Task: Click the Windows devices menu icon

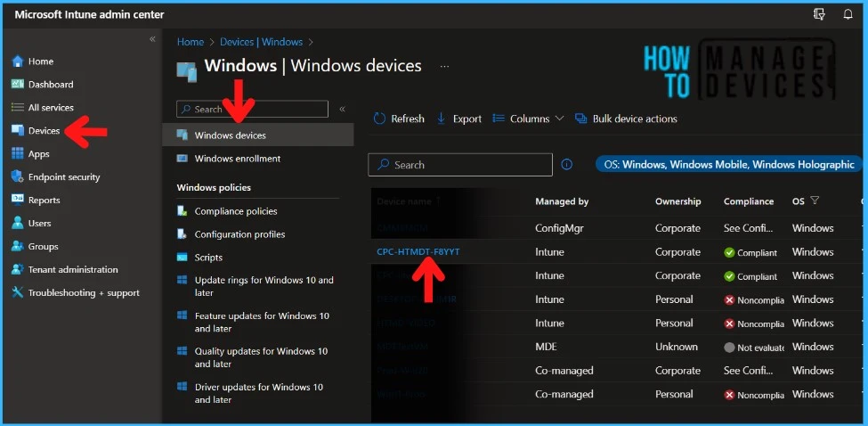Action: pos(182,135)
